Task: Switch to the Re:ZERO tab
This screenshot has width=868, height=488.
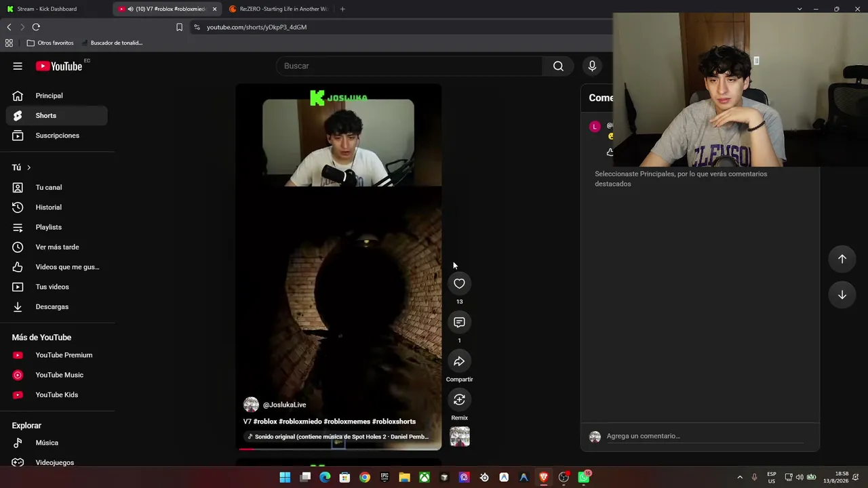Action: [x=278, y=9]
